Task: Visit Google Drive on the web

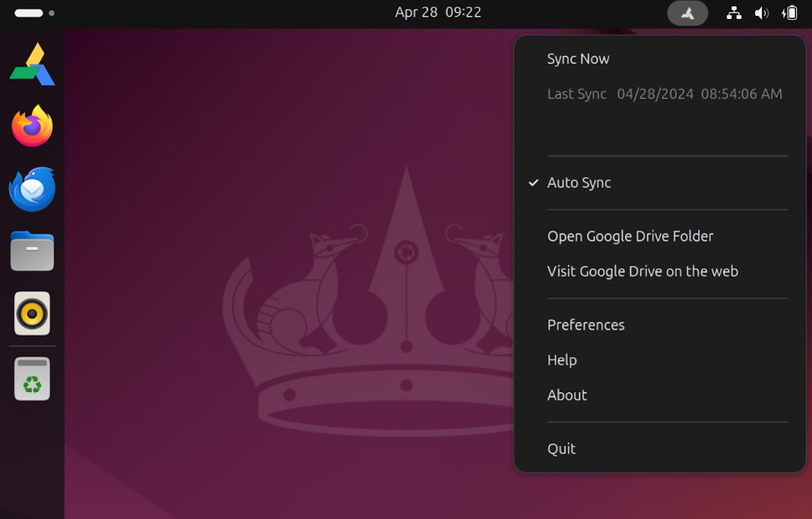Action: (x=642, y=271)
